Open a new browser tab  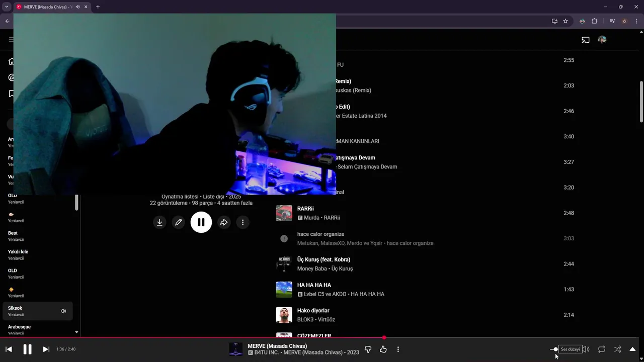98,7
